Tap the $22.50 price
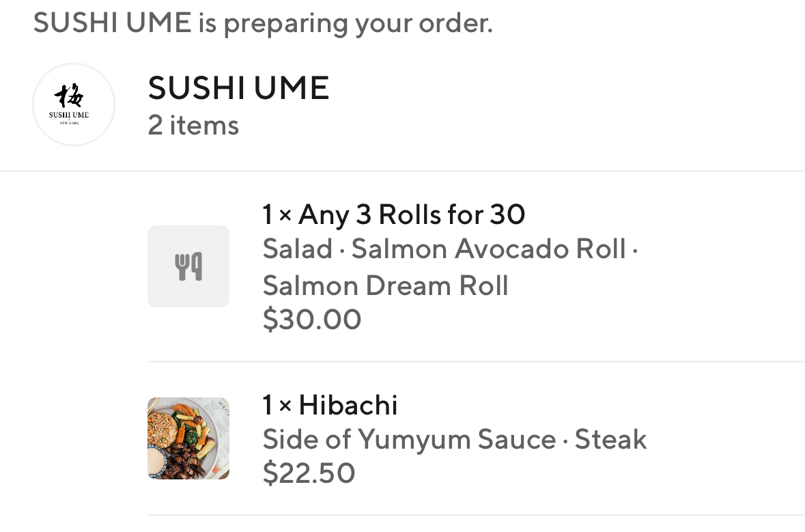805x532 pixels. coord(309,473)
